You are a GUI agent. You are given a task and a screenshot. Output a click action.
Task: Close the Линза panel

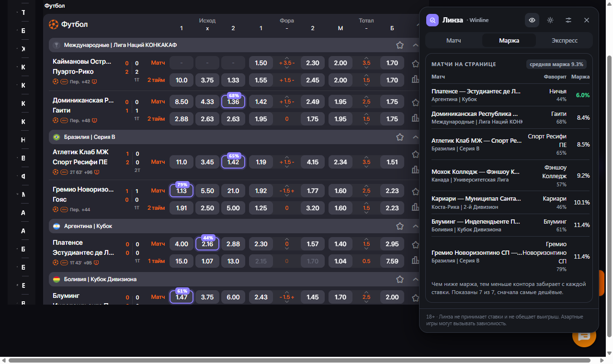pos(587,20)
